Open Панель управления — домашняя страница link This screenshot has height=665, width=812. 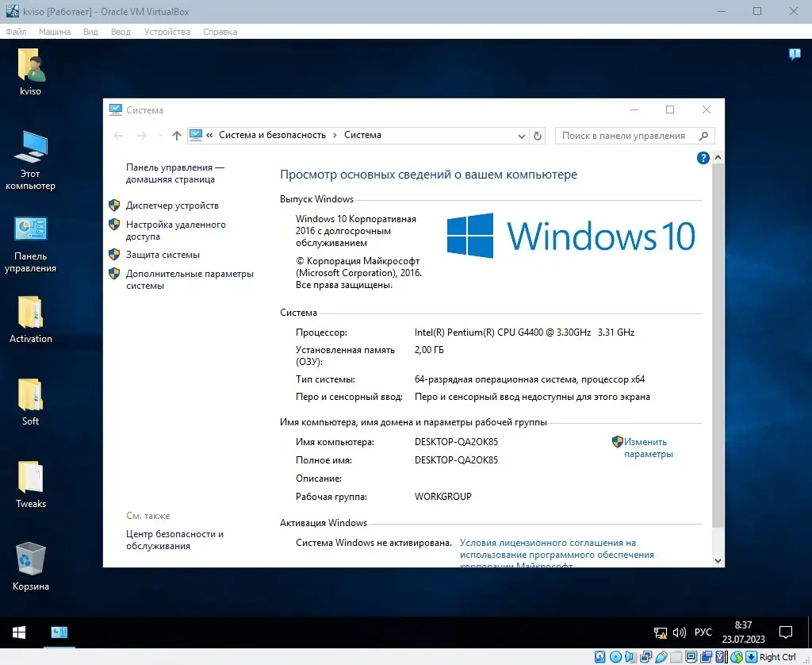coord(175,173)
